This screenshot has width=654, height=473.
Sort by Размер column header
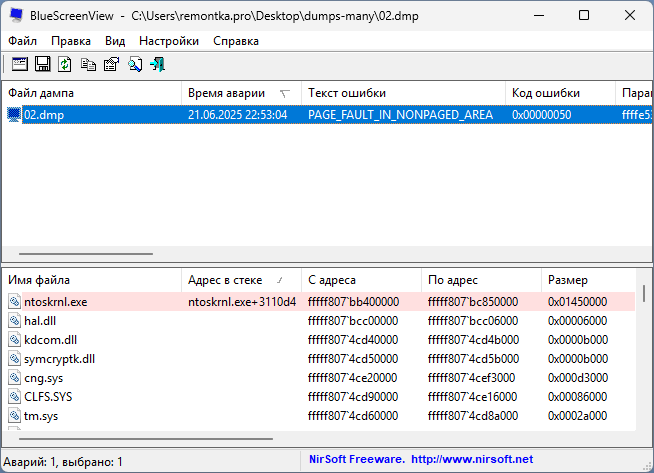[x=589, y=280]
